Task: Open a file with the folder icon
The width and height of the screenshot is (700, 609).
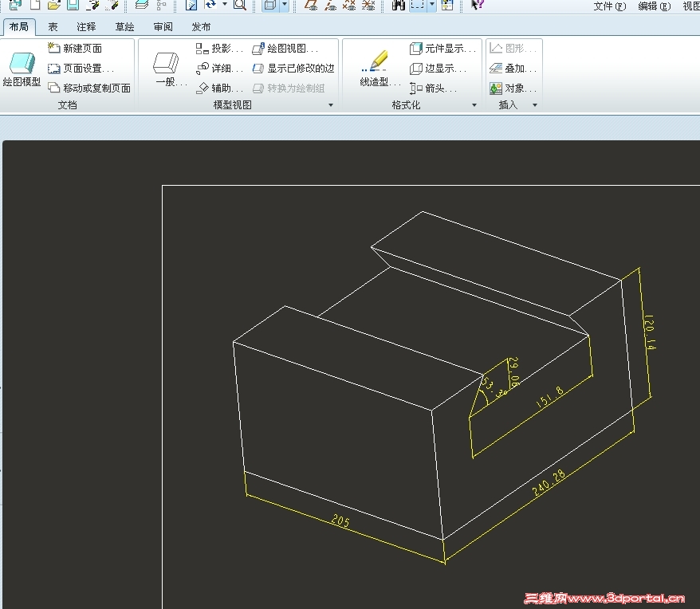Action: 54,5
